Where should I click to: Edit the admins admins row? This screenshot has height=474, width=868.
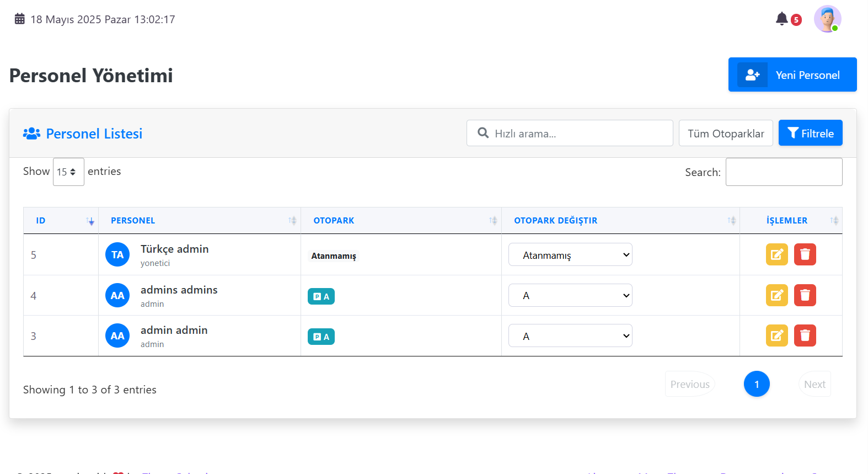[x=776, y=295]
